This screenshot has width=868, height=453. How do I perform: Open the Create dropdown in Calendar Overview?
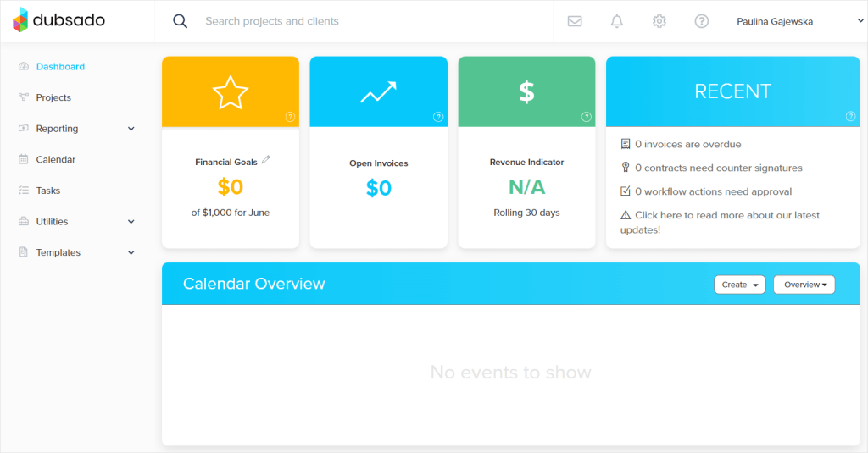coord(739,285)
